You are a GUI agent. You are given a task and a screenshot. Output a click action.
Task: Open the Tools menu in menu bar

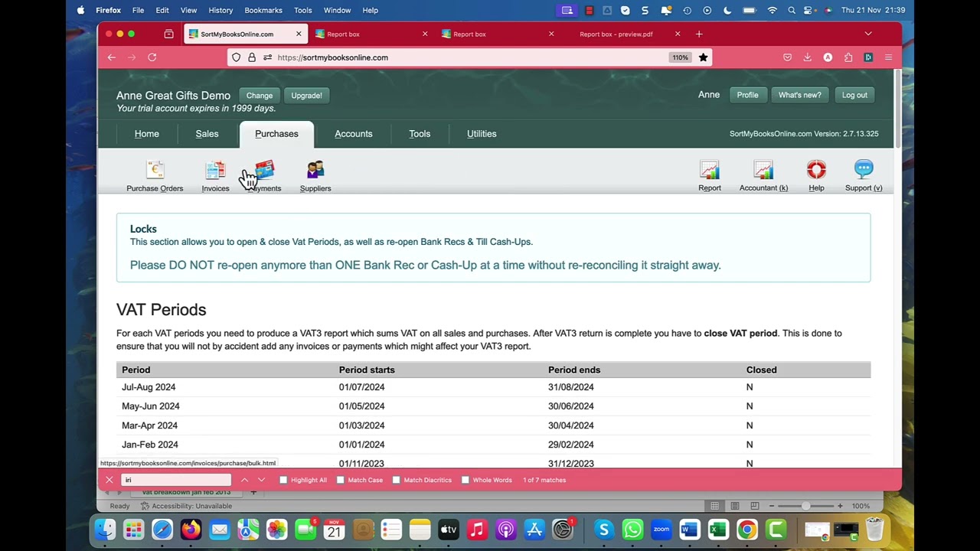[x=302, y=10]
